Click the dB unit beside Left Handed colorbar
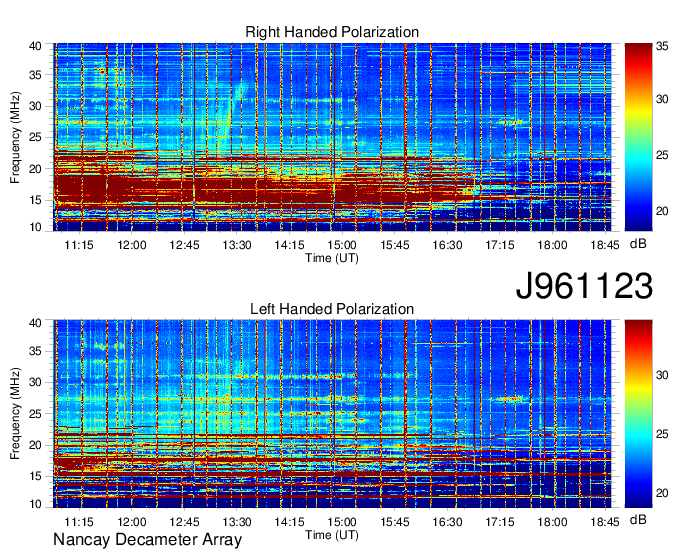This screenshot has width=680, height=552. pyautogui.click(x=638, y=519)
